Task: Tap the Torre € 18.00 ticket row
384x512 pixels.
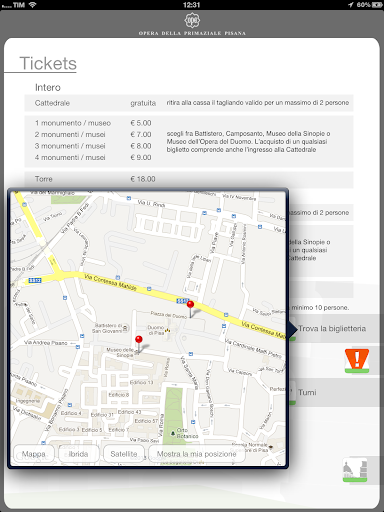Action: (x=189, y=179)
